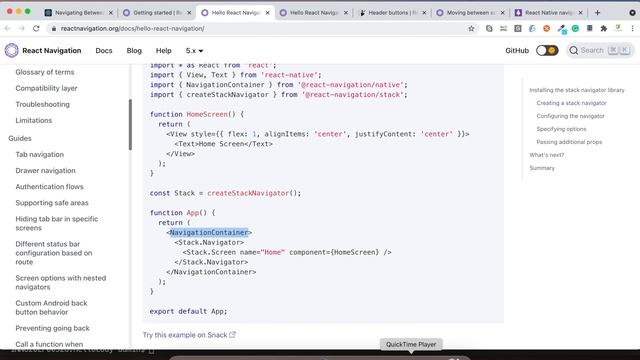Viewport: 640px width, 360px height.
Task: Click the browser back arrow
Action: click(7, 29)
